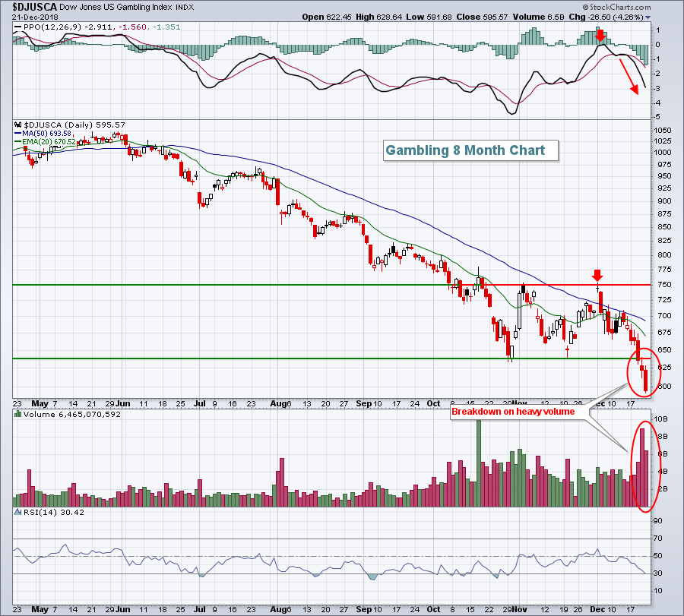Click the red ellipse around the volume bars
Image resolution: width=684 pixels, height=616 pixels.
click(x=642, y=466)
